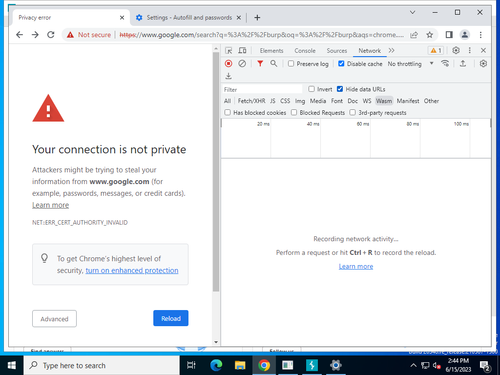
Task: Toggle Chrome side panel icon
Action: (449, 35)
